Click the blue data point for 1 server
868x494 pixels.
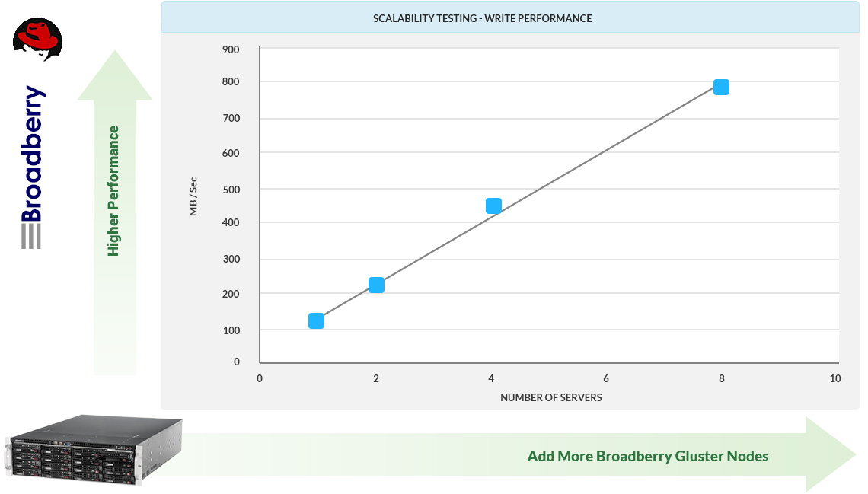[x=316, y=321]
